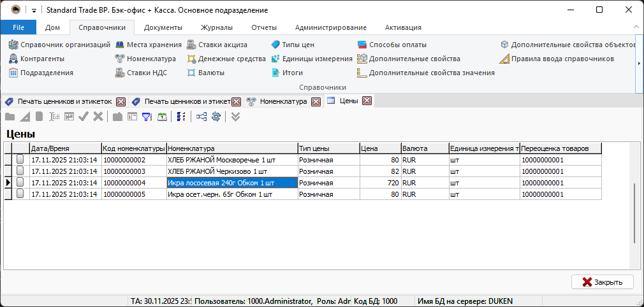
Task: Click the gray list-layout toolbar icon
Action: (132, 117)
